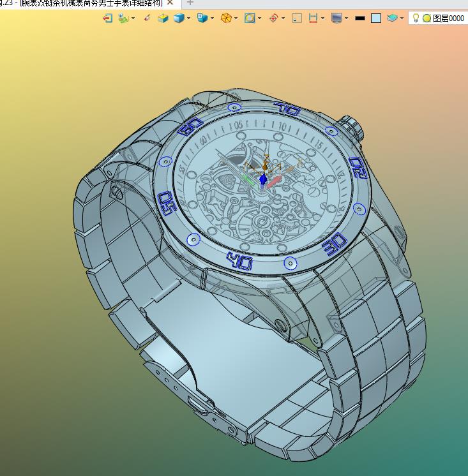The image size is (468, 476).
Task: Select the red pencil eraser icon
Action: 147,19
